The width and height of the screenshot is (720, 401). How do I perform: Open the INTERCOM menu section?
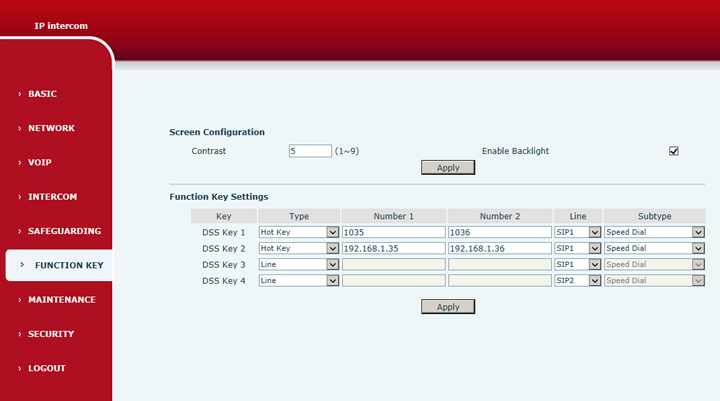pos(52,197)
